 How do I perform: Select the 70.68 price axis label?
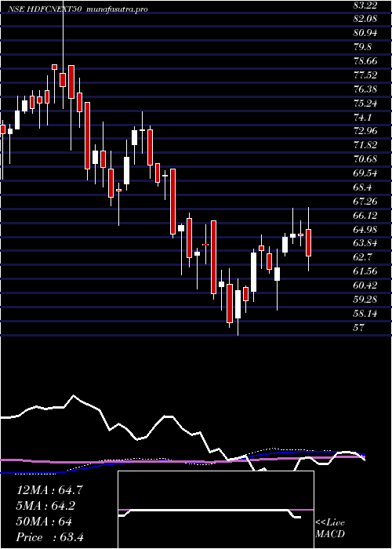[365, 159]
